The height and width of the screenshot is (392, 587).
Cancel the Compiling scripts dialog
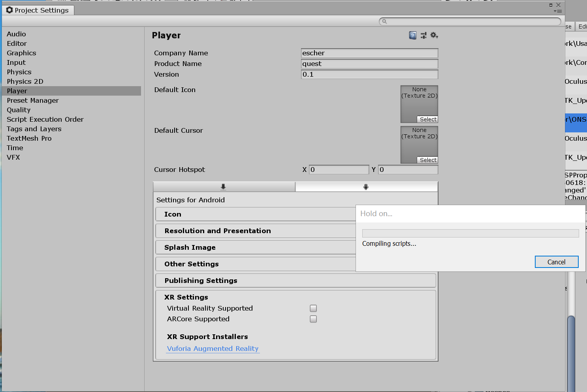(x=557, y=262)
